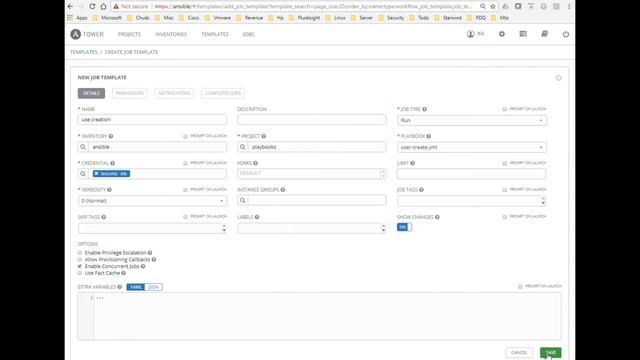
Task: Click the Save button
Action: pos(551,353)
